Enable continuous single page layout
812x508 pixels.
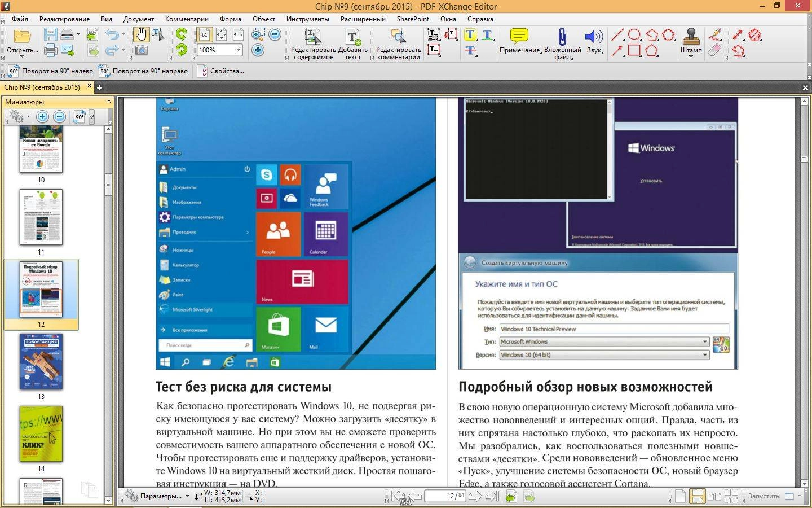pos(697,496)
